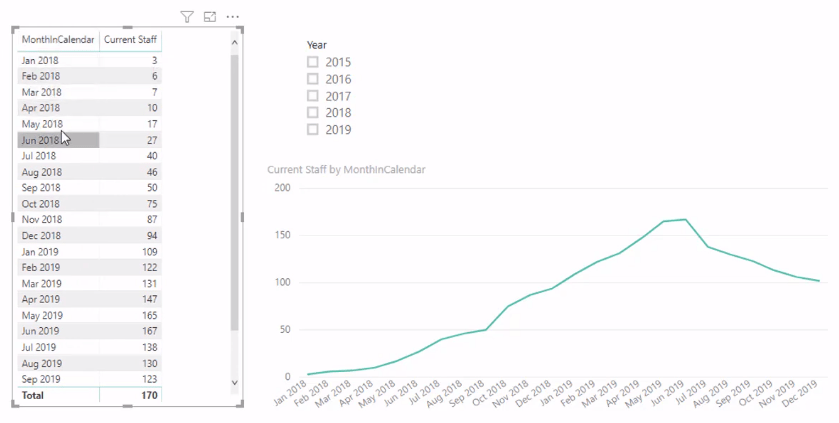Image resolution: width=839 pixels, height=423 pixels.
Task: Select the Mar 2019 row
Action: click(89, 283)
